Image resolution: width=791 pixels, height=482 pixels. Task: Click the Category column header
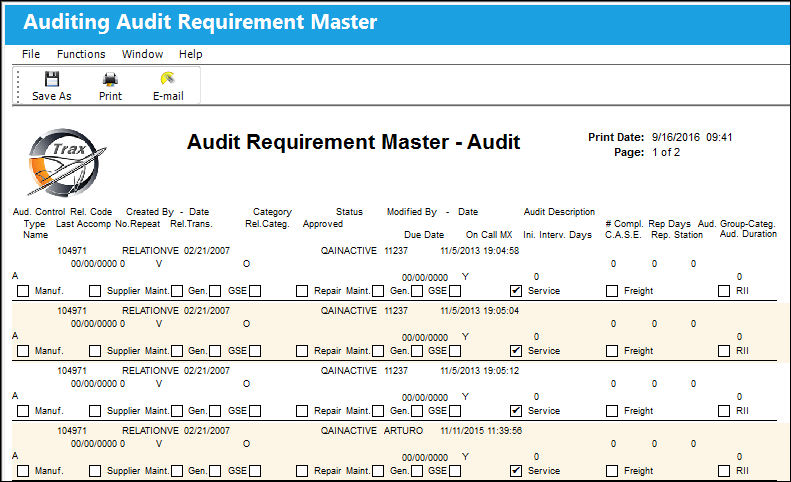click(x=272, y=212)
